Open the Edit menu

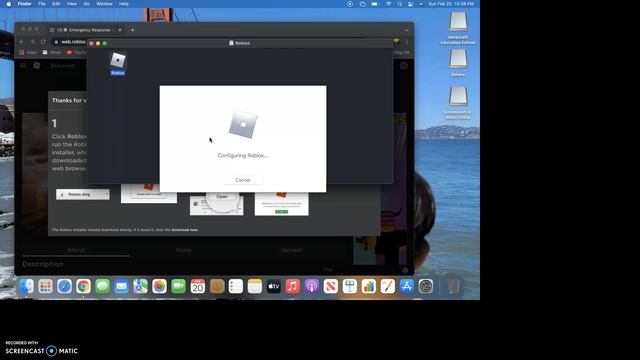(x=56, y=4)
